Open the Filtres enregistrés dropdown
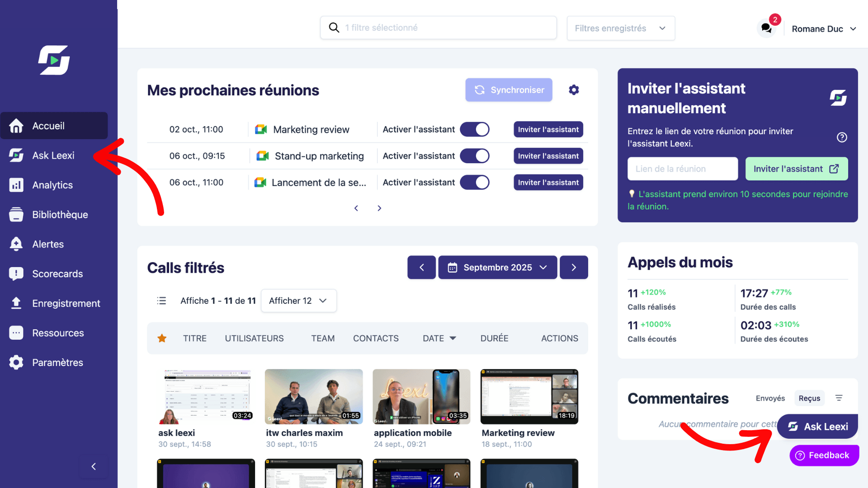868x488 pixels. coord(620,28)
